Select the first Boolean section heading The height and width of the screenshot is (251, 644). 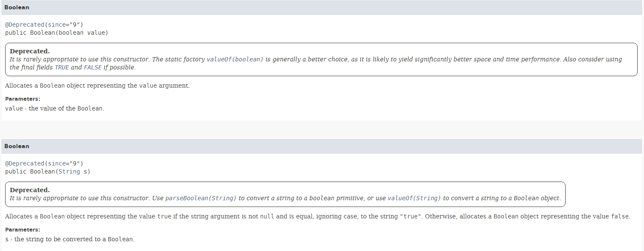(17, 8)
